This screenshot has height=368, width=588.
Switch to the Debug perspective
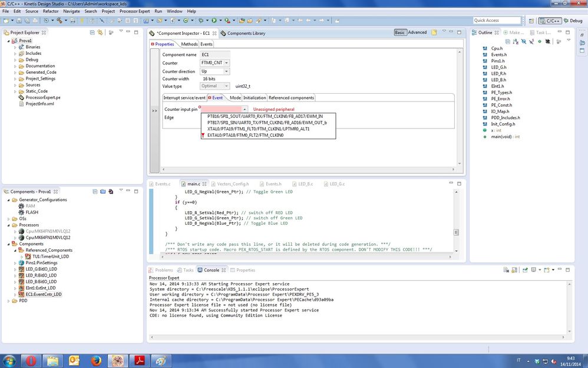[x=573, y=21]
